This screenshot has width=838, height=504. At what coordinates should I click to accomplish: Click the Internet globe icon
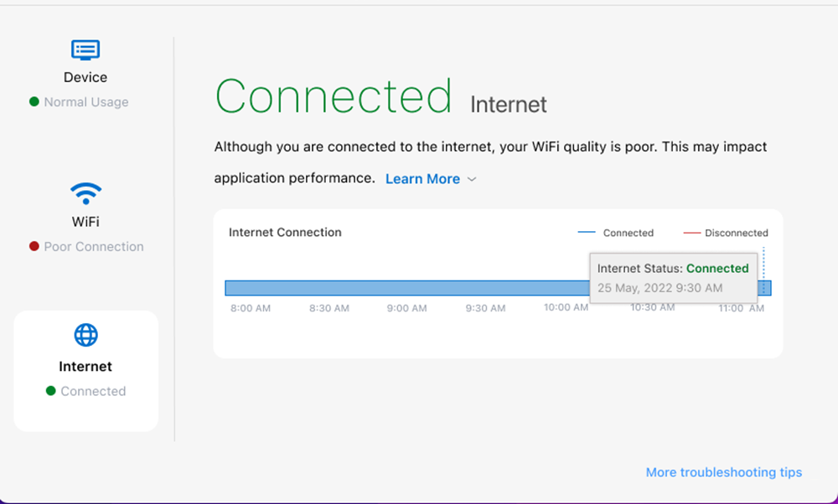pos(85,336)
